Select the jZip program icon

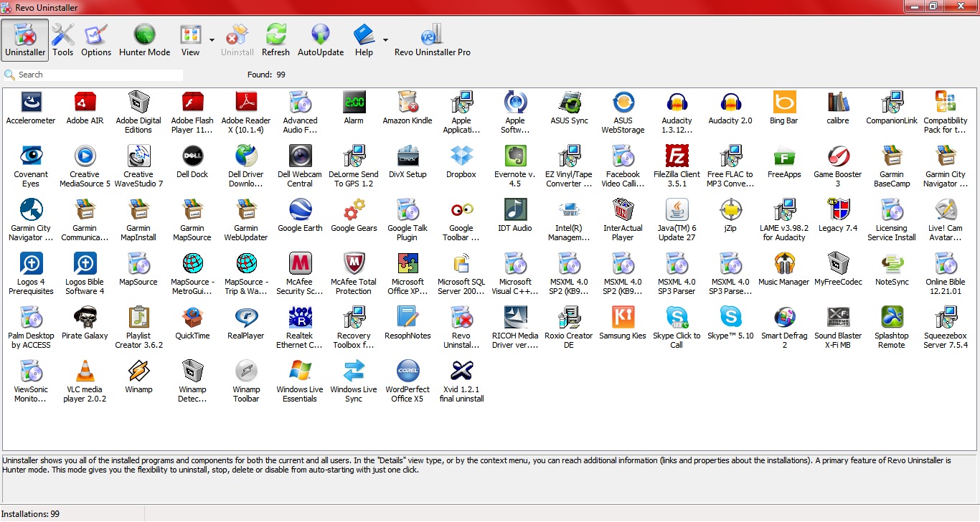click(730, 210)
